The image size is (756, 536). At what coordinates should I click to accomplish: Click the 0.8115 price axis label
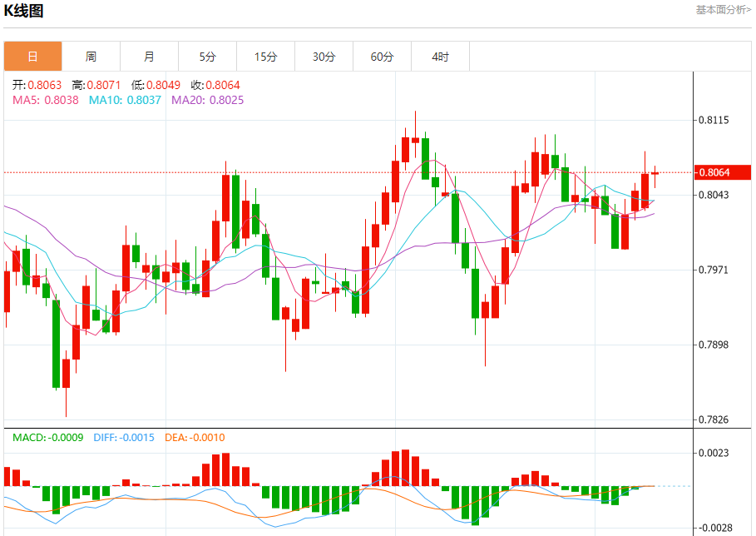coord(714,120)
